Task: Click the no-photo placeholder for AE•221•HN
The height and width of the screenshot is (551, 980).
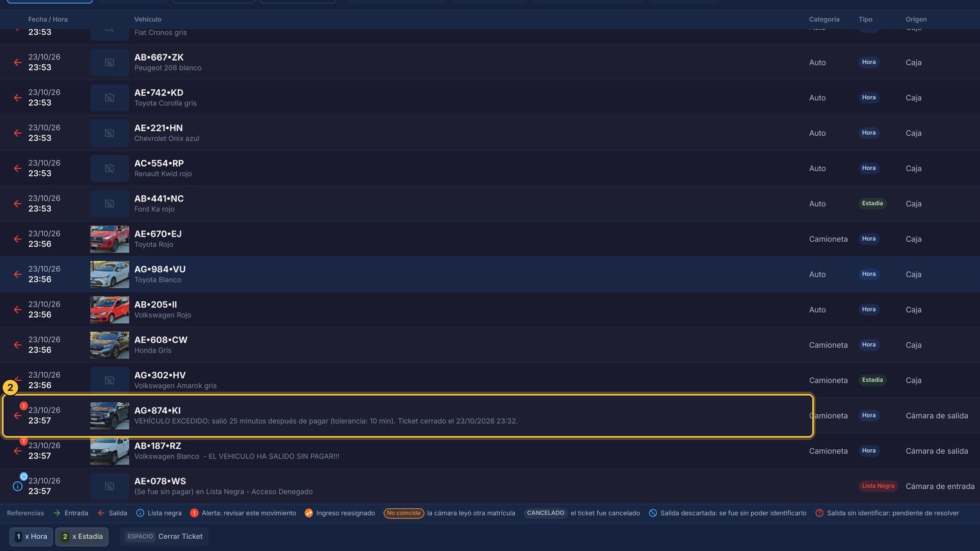Action: pos(110,133)
